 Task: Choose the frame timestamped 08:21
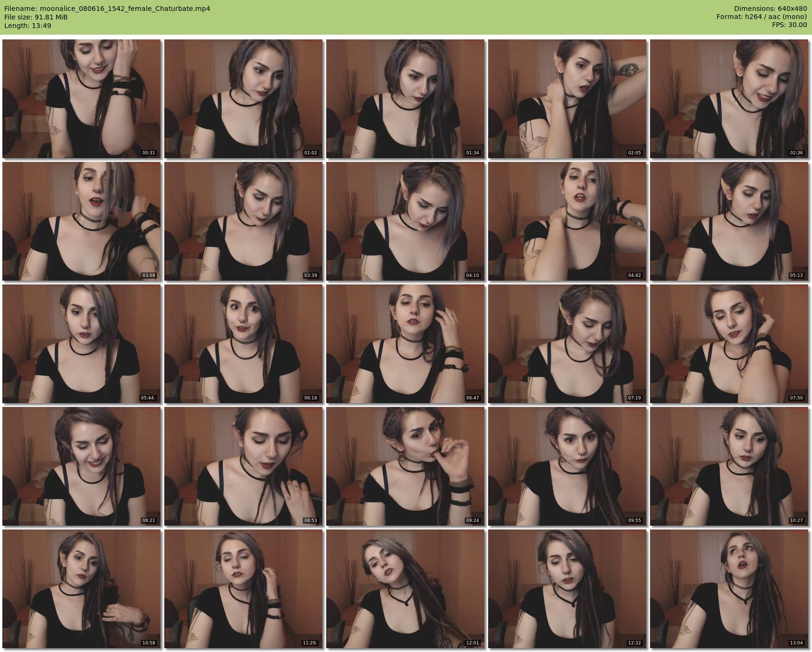81,466
